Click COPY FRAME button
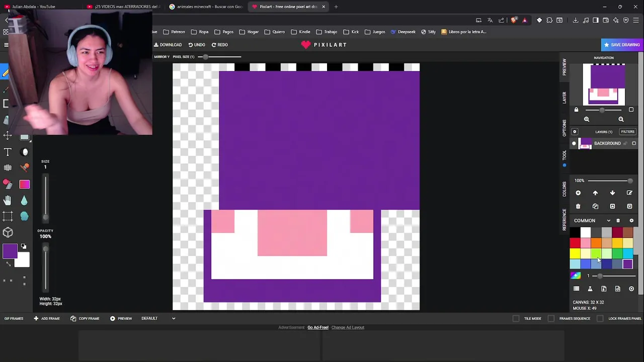644x362 pixels. [x=85, y=318]
